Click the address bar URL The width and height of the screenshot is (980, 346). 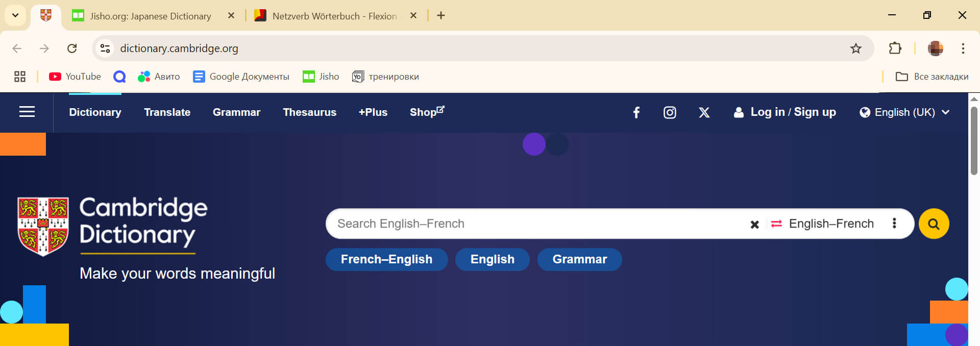(179, 48)
